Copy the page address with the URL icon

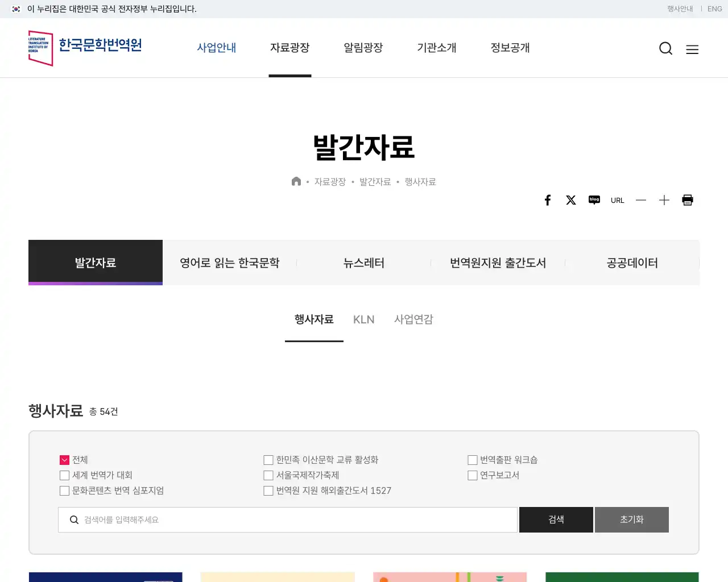(x=618, y=200)
